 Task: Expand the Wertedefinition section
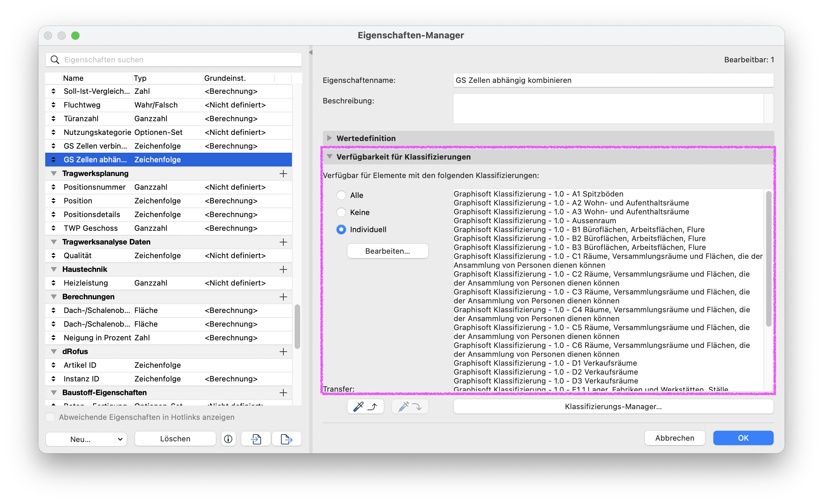point(329,138)
